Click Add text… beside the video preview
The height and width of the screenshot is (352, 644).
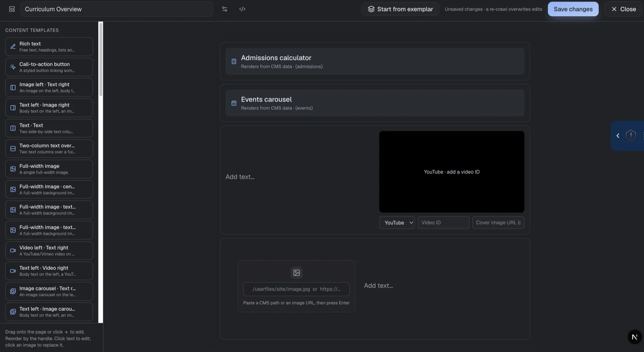tap(240, 177)
